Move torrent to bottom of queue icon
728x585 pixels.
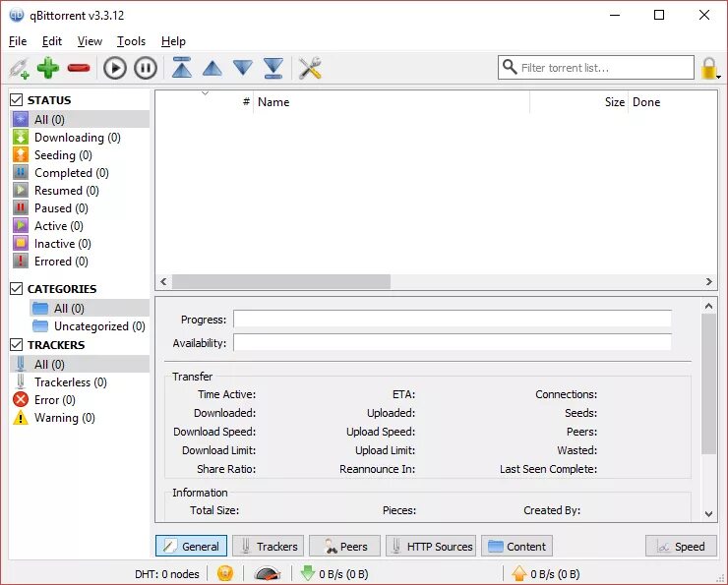(x=273, y=68)
